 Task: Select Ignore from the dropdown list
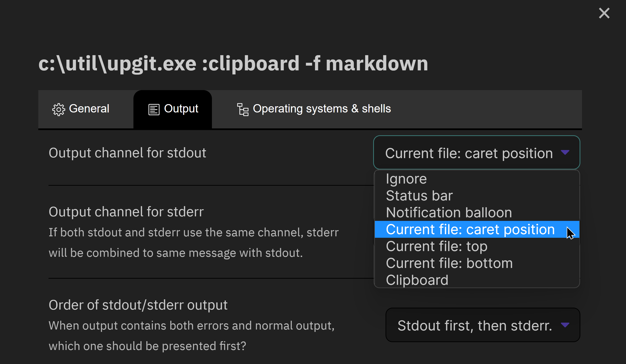click(x=477, y=179)
